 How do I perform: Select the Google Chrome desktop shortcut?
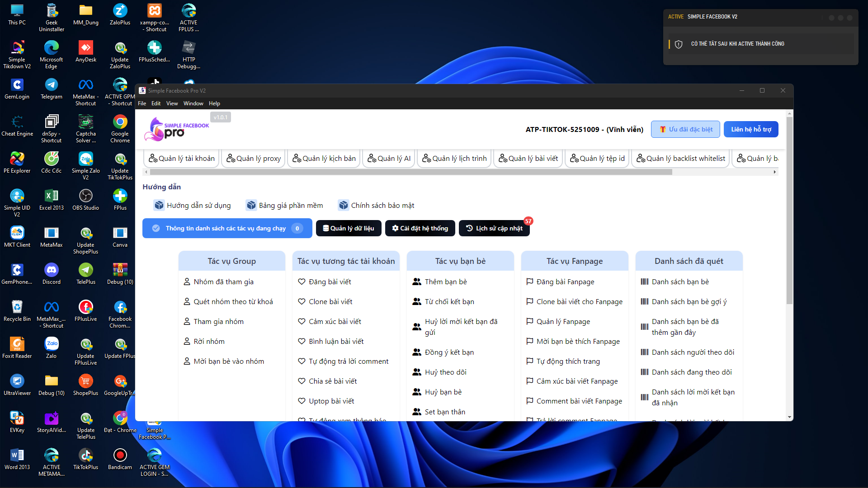tap(120, 129)
